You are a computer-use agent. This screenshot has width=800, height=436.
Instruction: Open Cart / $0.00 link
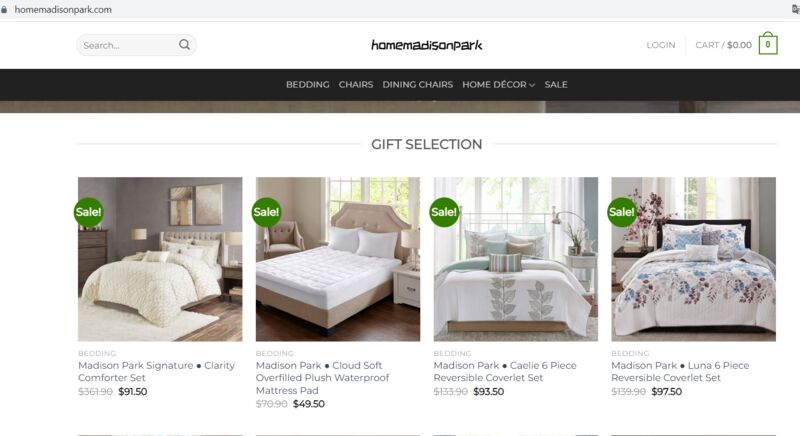[723, 45]
